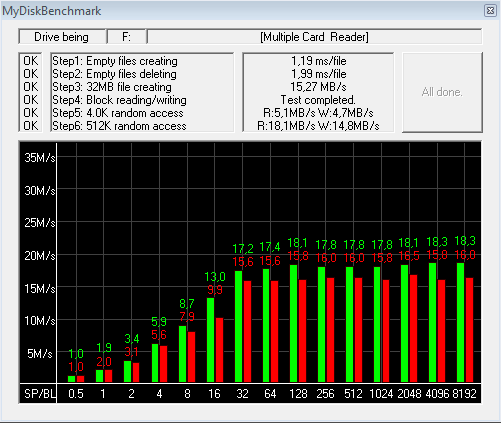
Task: Click the '1,99 ms/file' result
Action: click(x=319, y=74)
